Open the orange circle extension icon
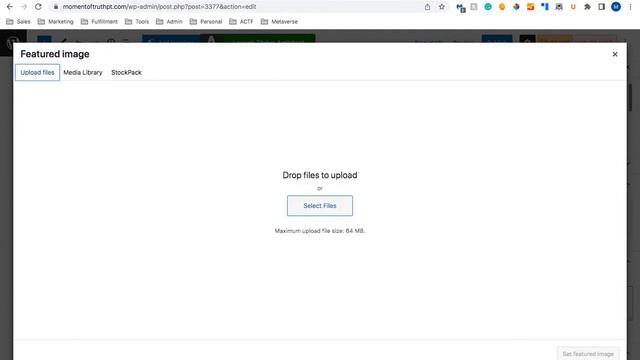 pos(502,7)
